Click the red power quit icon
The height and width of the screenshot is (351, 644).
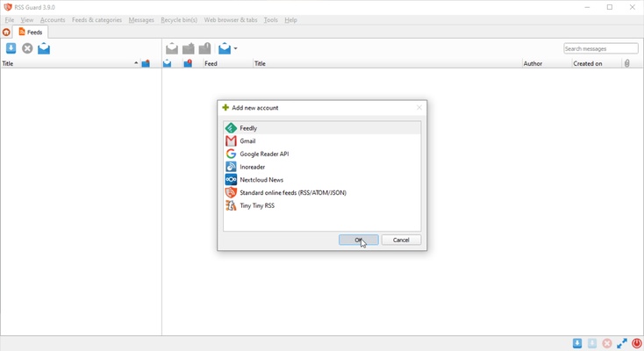point(637,343)
